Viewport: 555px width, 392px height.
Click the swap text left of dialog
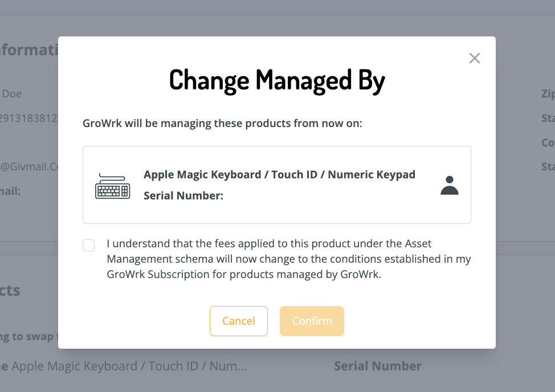pos(27,336)
